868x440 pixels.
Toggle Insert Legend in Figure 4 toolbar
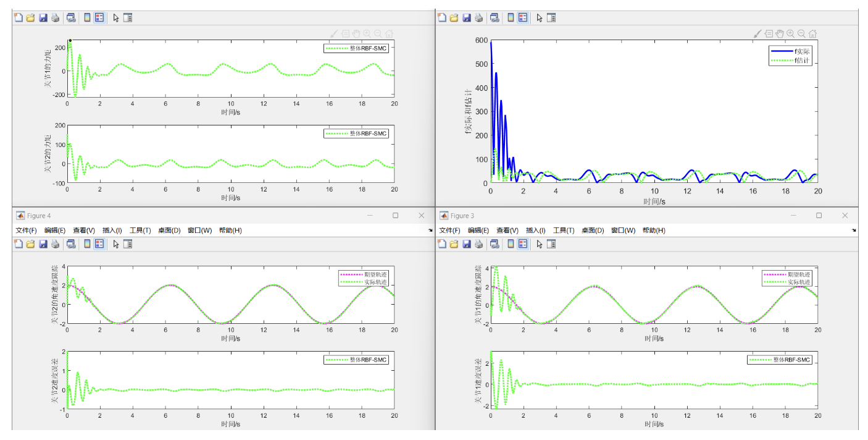click(x=99, y=244)
